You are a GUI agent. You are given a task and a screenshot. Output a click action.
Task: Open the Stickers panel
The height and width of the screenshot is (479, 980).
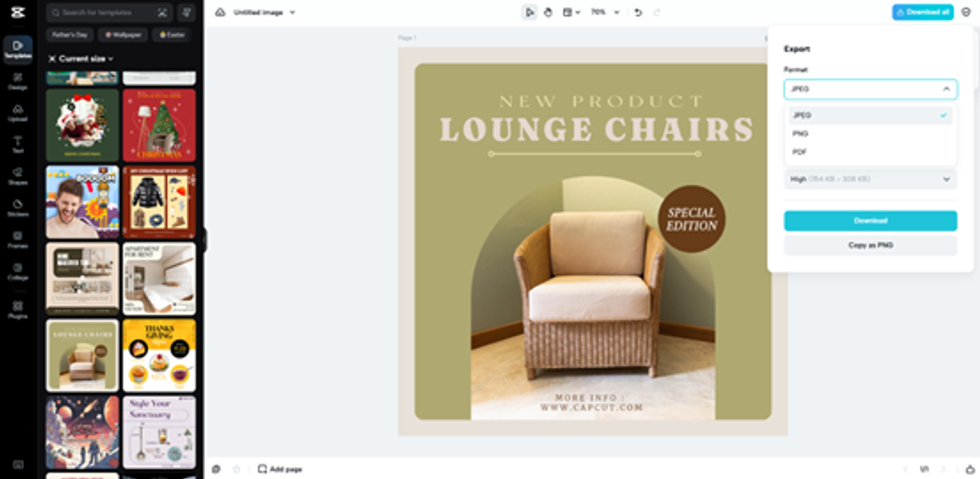tap(17, 206)
